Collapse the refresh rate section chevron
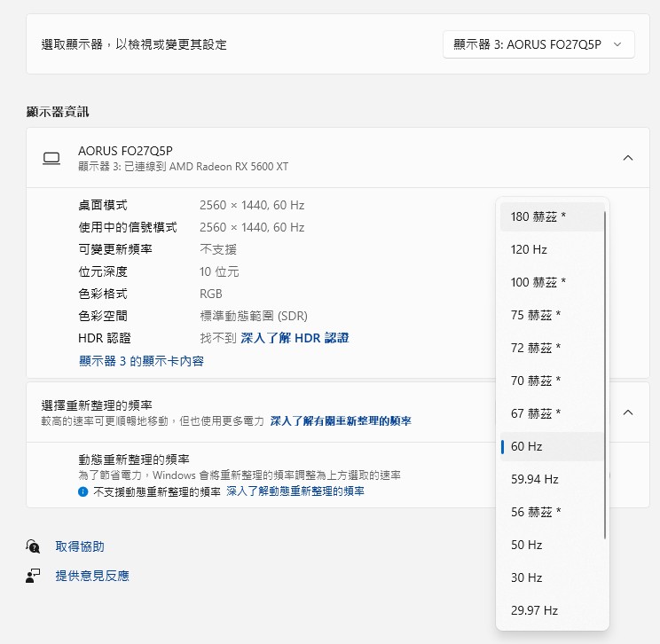 [x=628, y=412]
